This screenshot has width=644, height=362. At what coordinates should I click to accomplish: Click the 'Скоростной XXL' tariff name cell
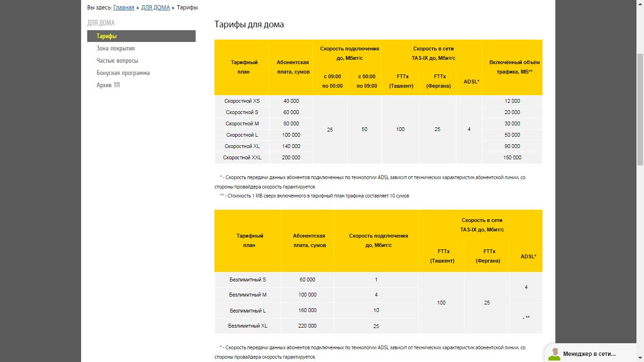pos(242,157)
